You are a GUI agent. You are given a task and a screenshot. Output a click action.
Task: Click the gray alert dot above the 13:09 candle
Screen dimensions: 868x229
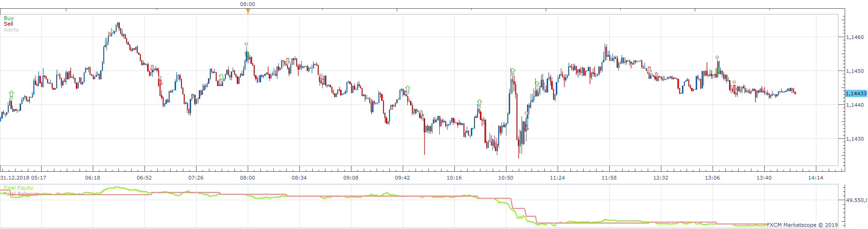pyautogui.click(x=717, y=57)
